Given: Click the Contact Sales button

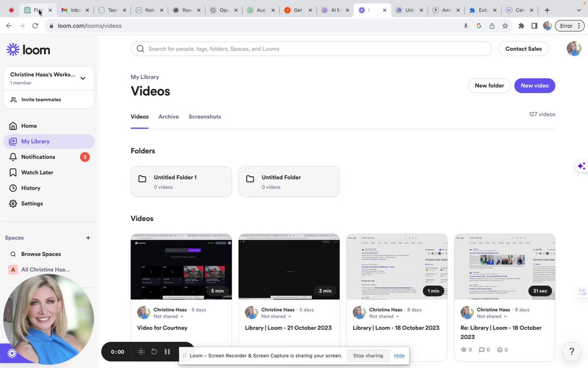Looking at the screenshot, I should [x=523, y=49].
